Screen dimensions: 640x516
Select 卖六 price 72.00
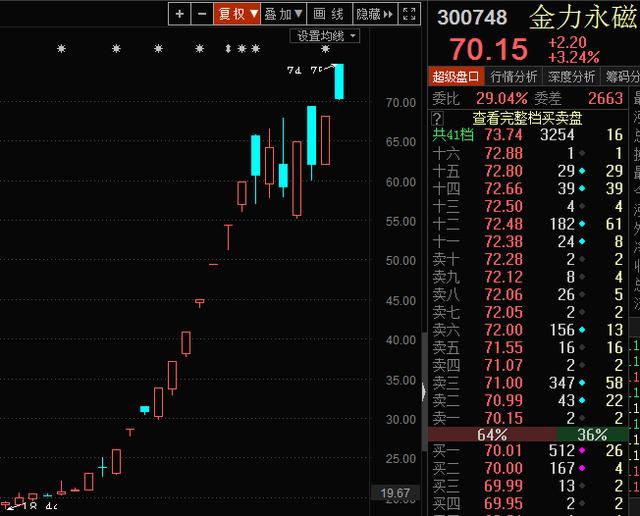pos(503,330)
